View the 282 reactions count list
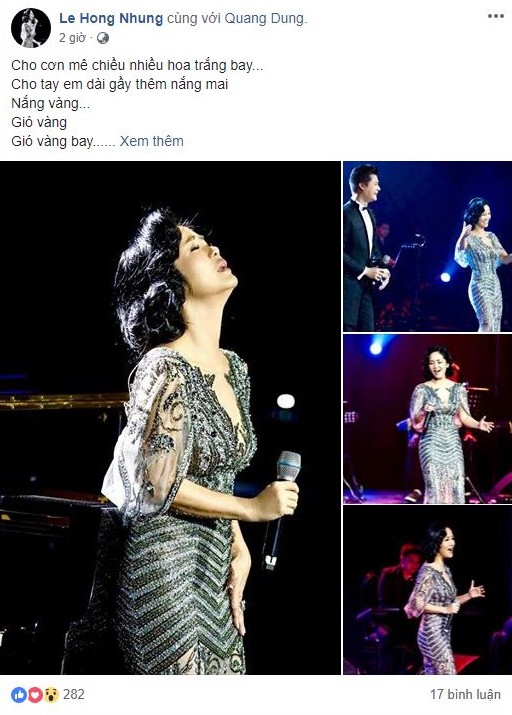 point(74,694)
